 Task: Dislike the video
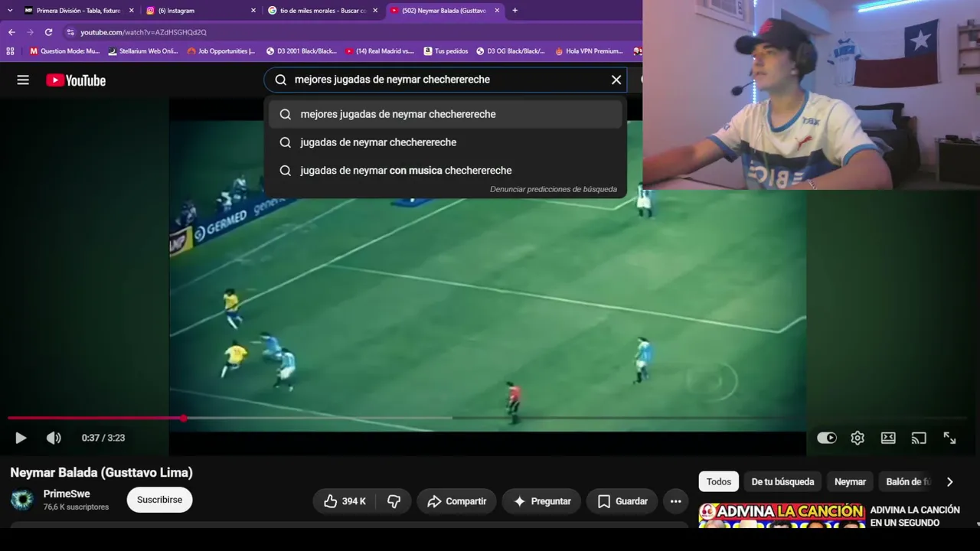pos(394,501)
